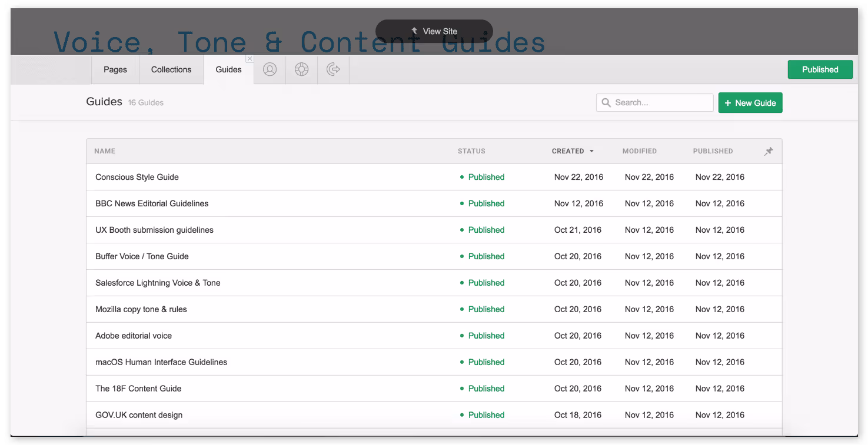The image size is (868, 445).
Task: Click published date of Salesforce Lightning row
Action: 720,283
